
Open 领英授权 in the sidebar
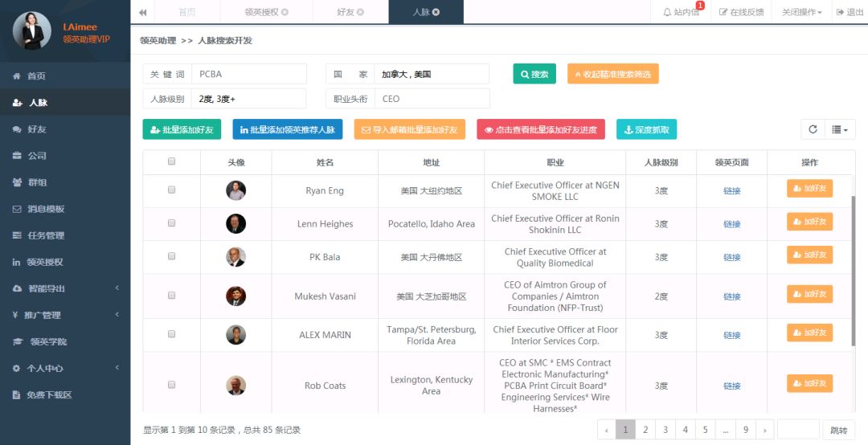click(65, 262)
